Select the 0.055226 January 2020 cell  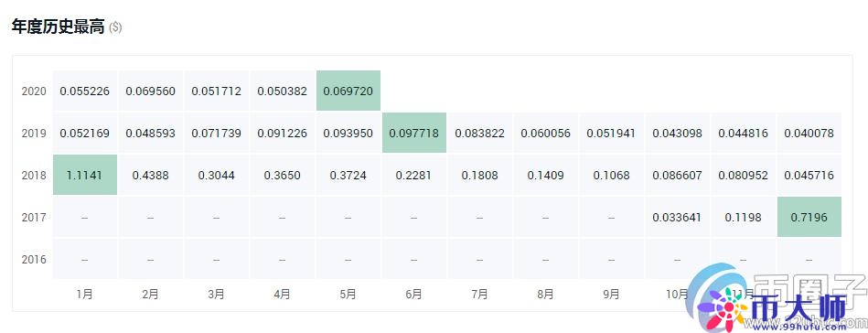(x=85, y=91)
